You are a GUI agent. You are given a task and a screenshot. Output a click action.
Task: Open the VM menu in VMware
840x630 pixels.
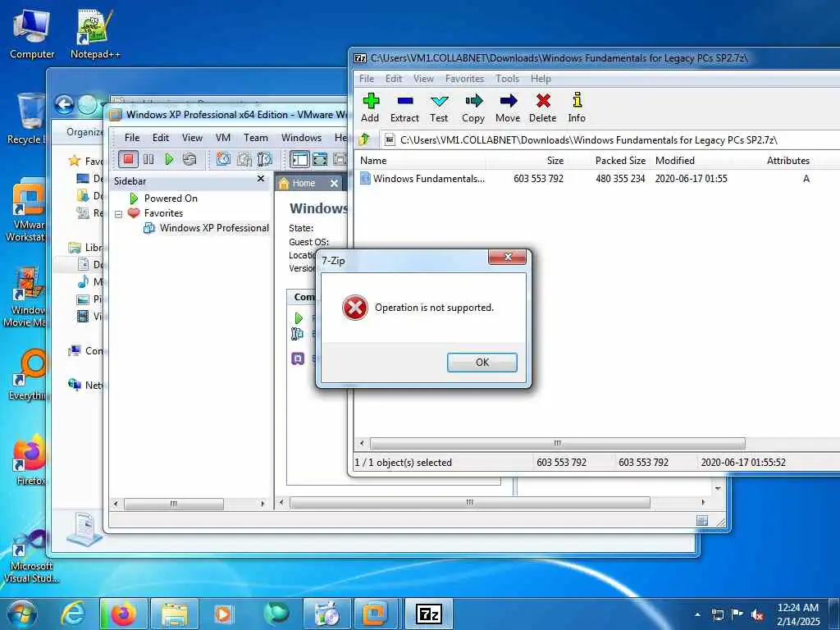point(223,138)
